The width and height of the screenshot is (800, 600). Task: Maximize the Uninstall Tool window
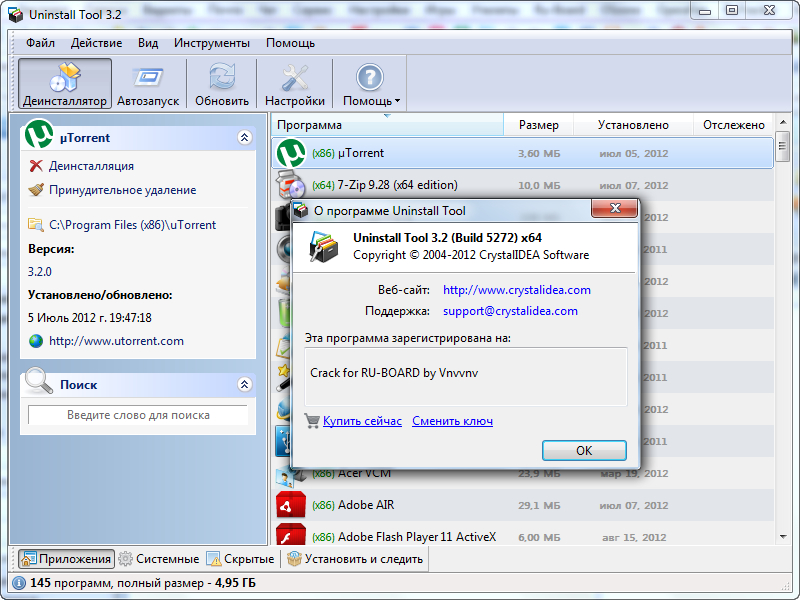click(732, 10)
